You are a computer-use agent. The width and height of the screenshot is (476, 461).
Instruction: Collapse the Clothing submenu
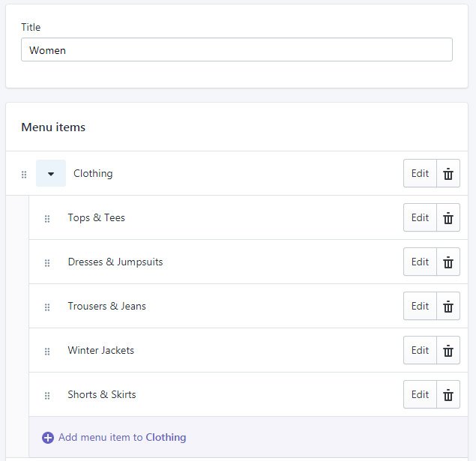(x=51, y=174)
